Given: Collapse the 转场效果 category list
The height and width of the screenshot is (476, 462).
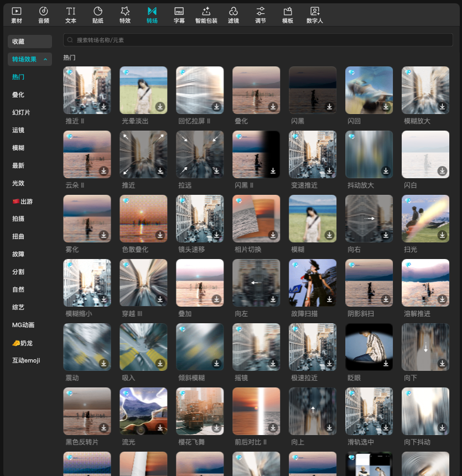Looking at the screenshot, I should [45, 59].
